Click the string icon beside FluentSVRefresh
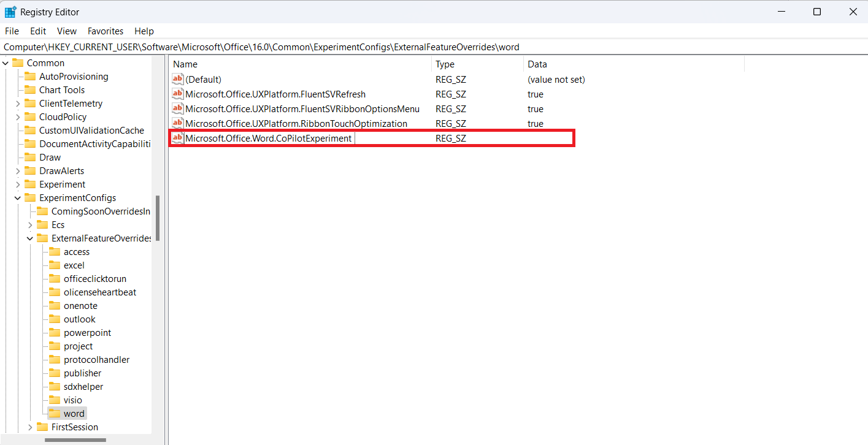Viewport: 868px width, 445px height. coord(178,94)
